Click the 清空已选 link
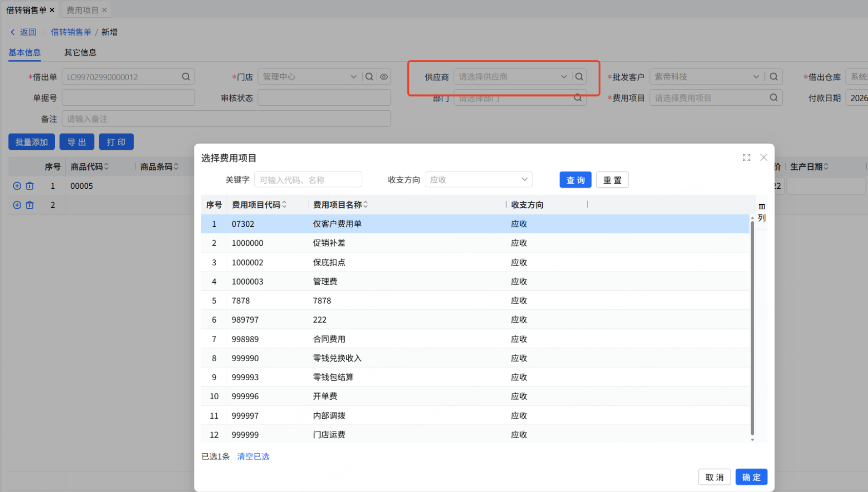This screenshot has height=492, width=868. click(253, 457)
